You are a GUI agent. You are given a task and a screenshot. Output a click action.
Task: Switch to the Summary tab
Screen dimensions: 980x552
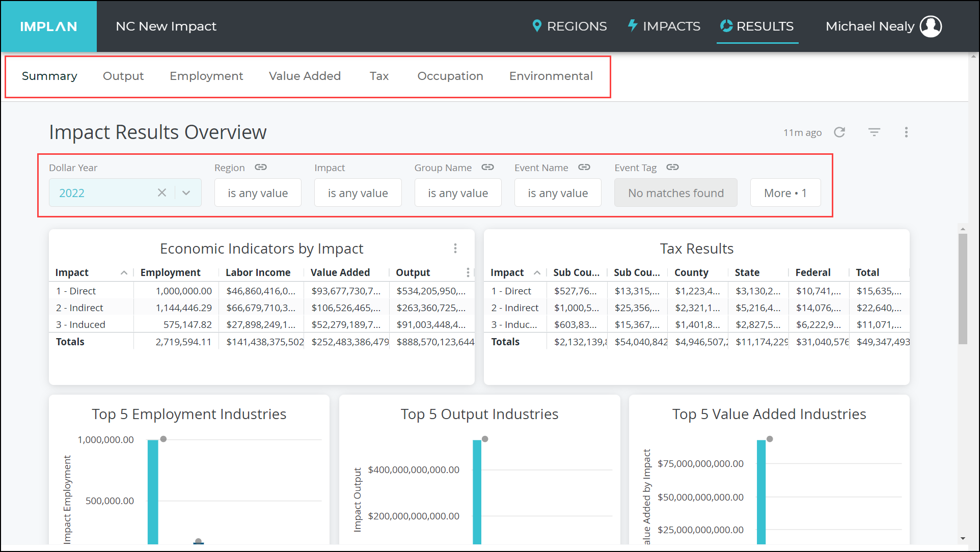click(x=49, y=76)
